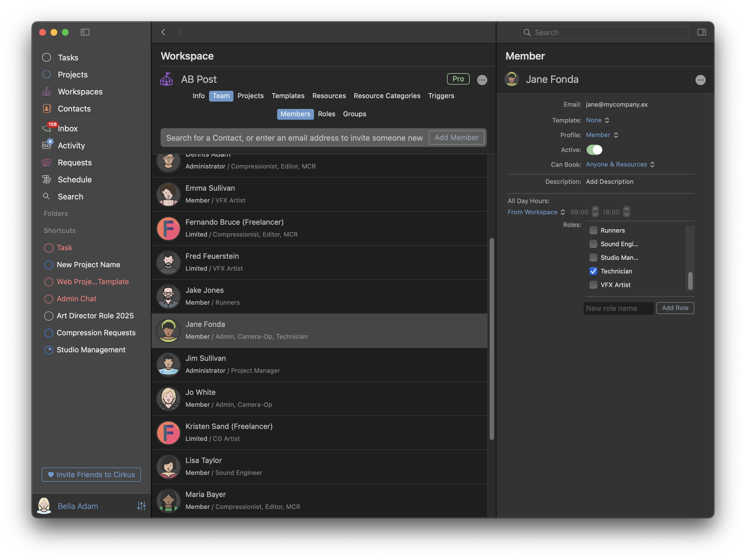Open the Profile dropdown showing Member
746x560 pixels.
point(602,135)
